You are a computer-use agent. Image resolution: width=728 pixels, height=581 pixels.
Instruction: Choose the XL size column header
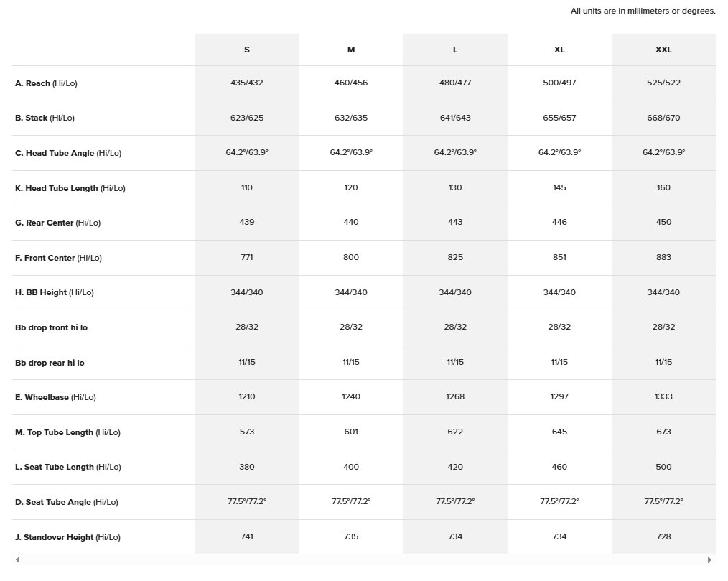(559, 50)
